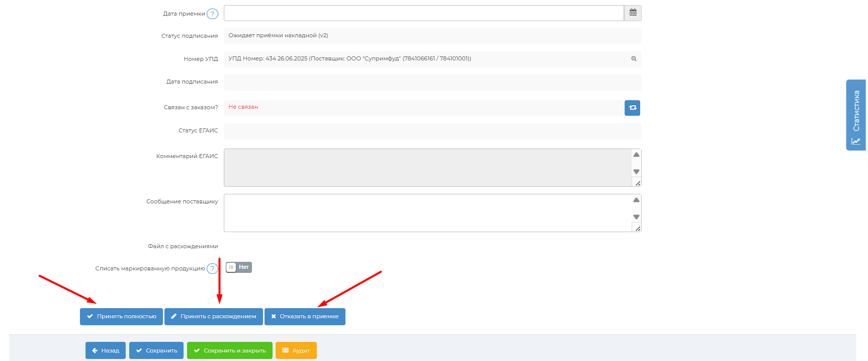
Task: Open the Аудит log button
Action: click(x=296, y=350)
